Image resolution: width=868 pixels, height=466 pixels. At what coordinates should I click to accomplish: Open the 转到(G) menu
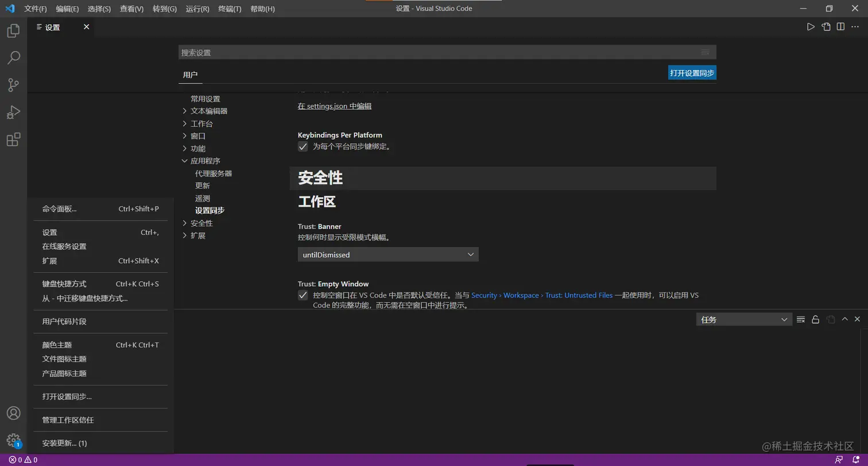click(x=165, y=9)
